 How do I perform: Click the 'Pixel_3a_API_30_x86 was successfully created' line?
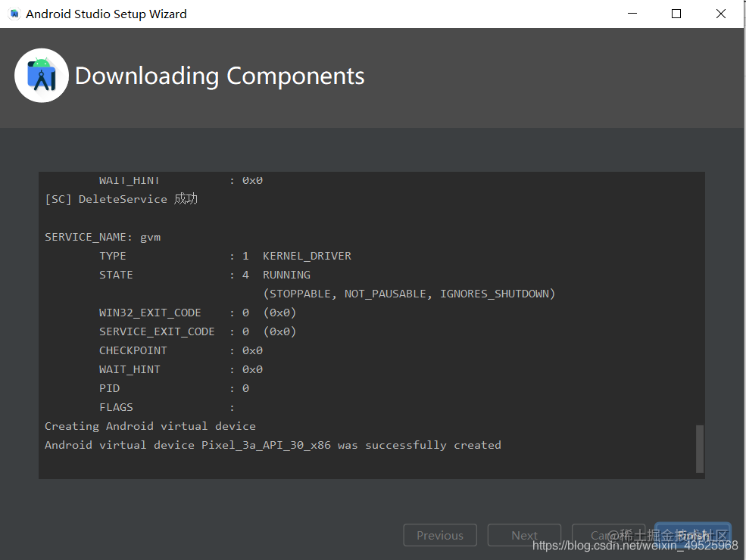click(273, 446)
